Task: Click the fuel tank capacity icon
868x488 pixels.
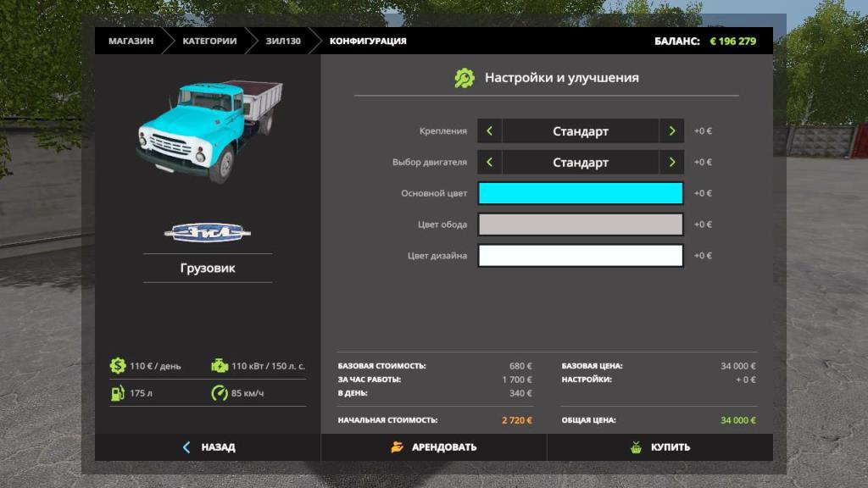Action: click(x=117, y=393)
